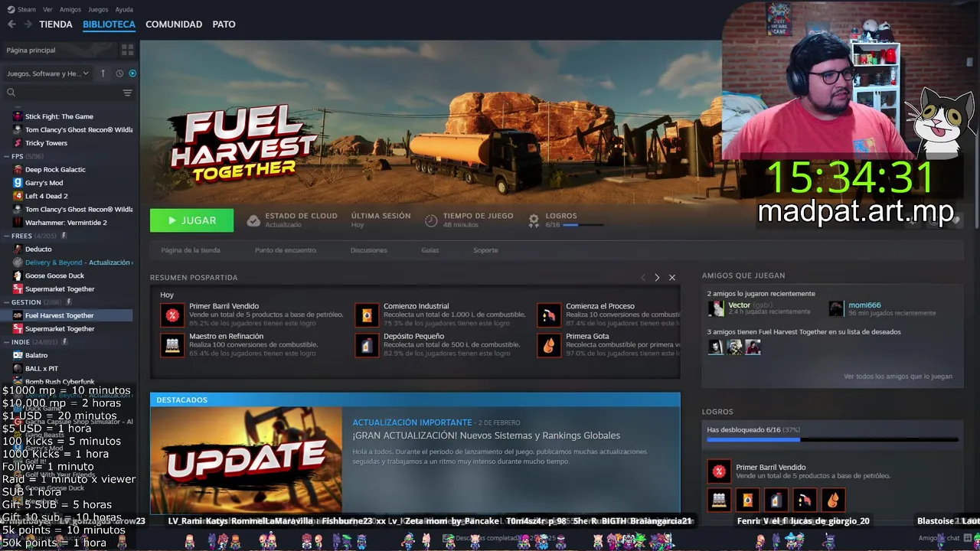The width and height of the screenshot is (980, 551).
Task: Open Primera Gota achievement icon
Action: coord(549,345)
